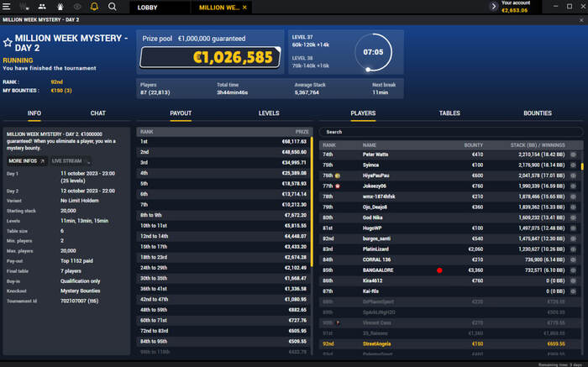The image size is (588, 367).
Task: Open the hamburger main menu
Action: pyautogui.click(x=7, y=7)
